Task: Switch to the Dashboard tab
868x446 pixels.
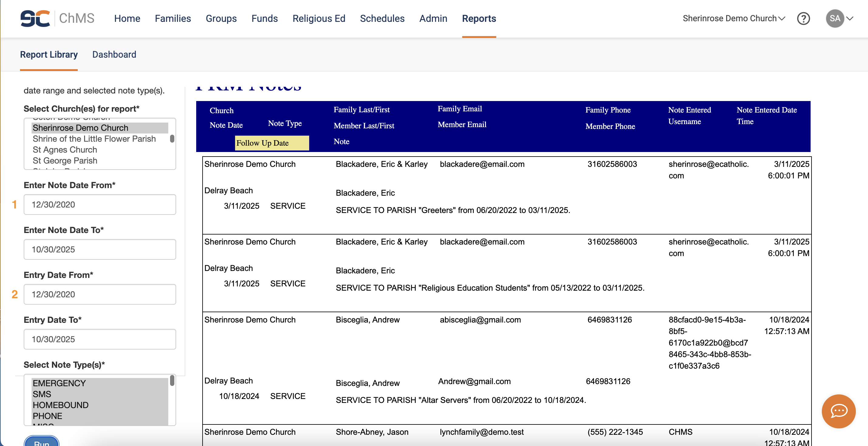Action: pyautogui.click(x=114, y=55)
